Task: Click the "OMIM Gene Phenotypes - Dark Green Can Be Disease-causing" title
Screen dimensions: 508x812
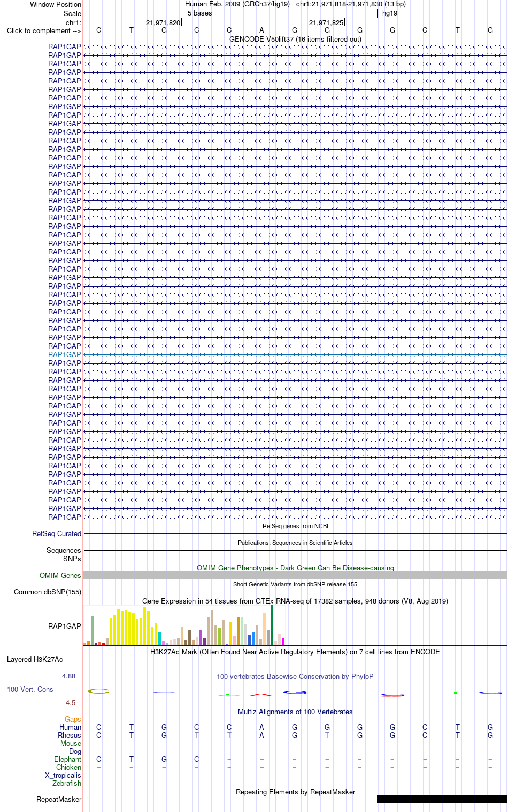Action: [295, 568]
